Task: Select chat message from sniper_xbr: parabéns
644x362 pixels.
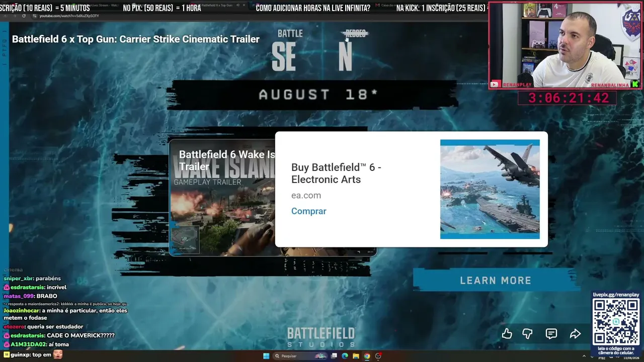Action: pos(32,279)
